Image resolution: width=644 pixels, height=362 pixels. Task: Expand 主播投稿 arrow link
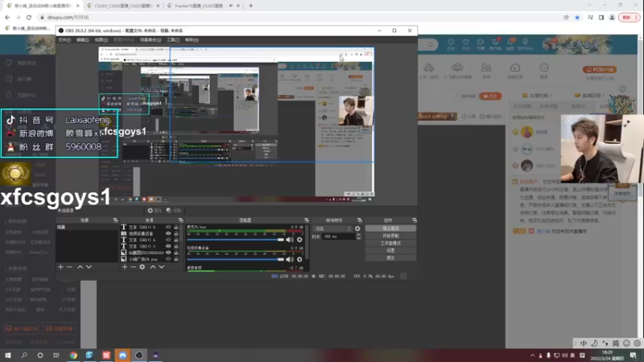537,95
